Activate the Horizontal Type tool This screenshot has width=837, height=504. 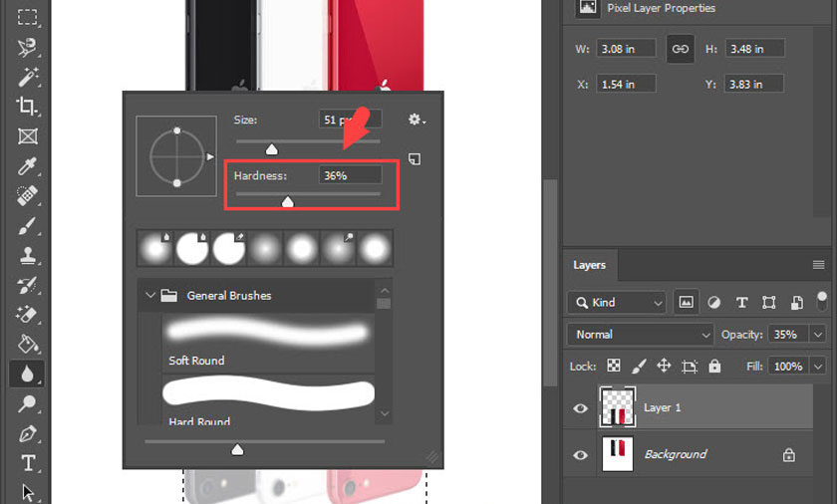[x=28, y=463]
